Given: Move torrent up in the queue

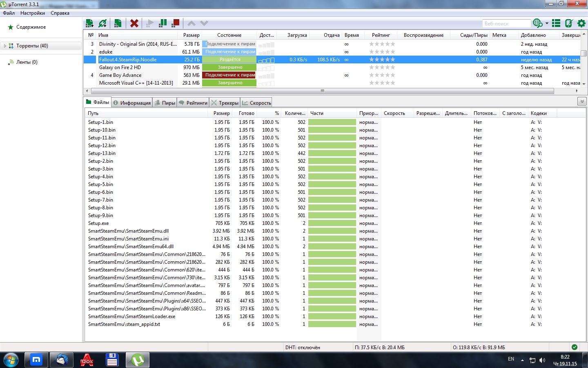Looking at the screenshot, I should click(192, 23).
